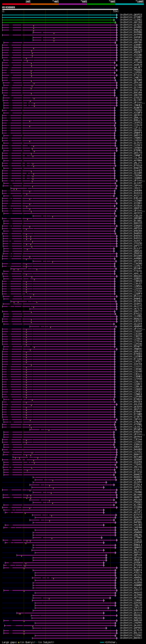The height and width of the screenshot is (644, 146).
Task: Select the label UniRef100_C3E111
Action: click(131, 374)
